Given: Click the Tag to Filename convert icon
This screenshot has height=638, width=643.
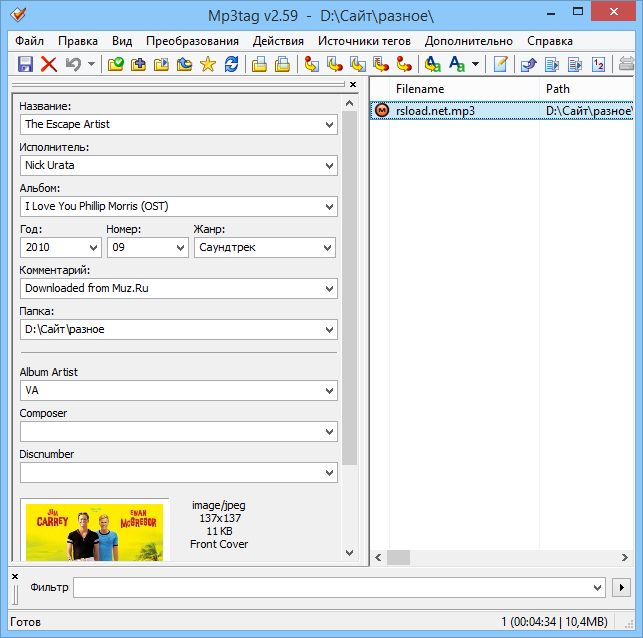Looking at the screenshot, I should (312, 64).
